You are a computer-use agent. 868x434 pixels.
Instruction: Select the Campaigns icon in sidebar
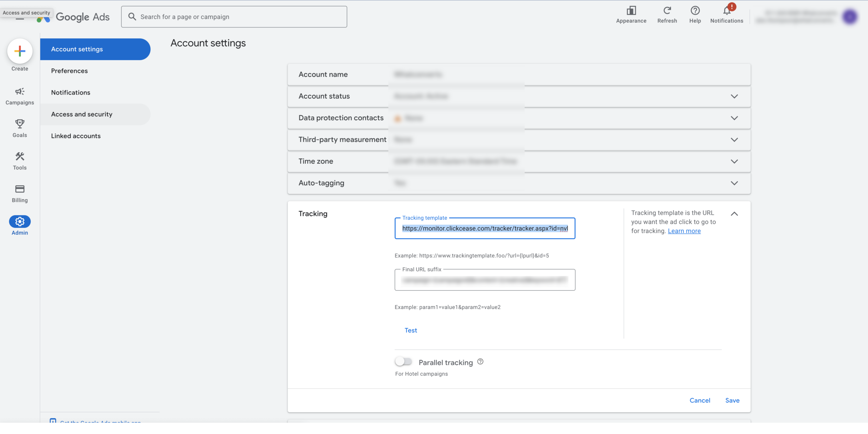click(x=20, y=92)
